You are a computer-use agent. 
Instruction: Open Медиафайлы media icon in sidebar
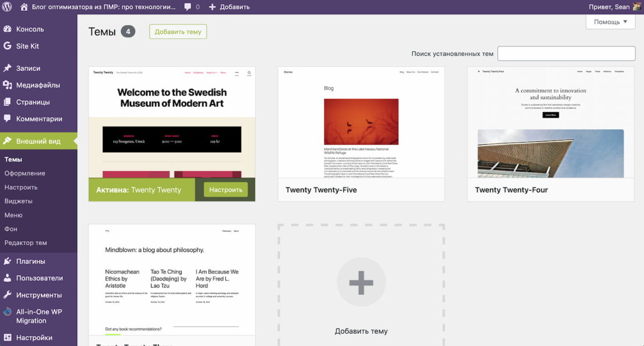(x=8, y=85)
